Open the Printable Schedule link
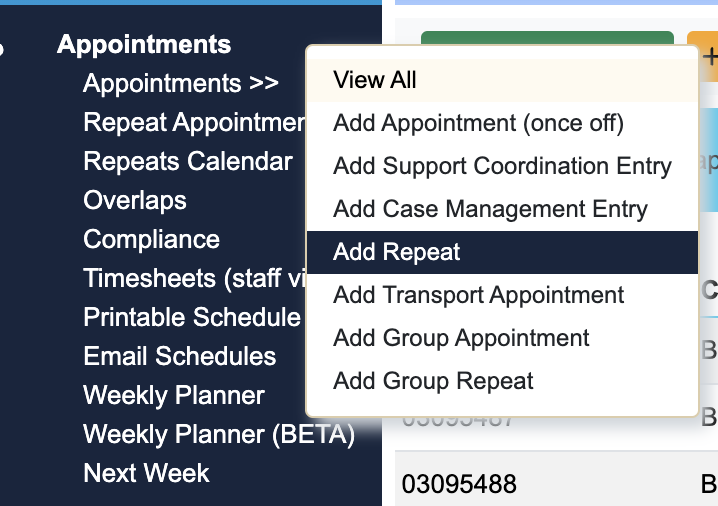This screenshot has width=718, height=506. pyautogui.click(x=191, y=317)
